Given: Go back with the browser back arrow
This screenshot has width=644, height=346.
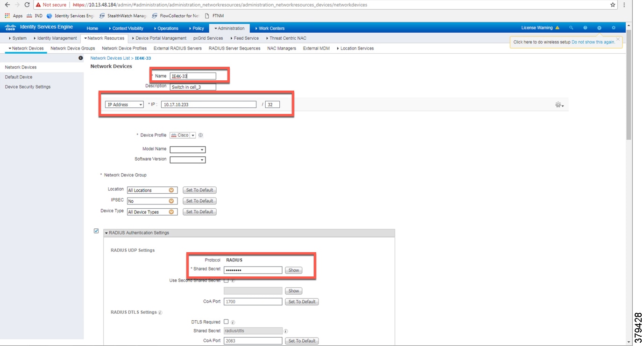Looking at the screenshot, I should pyautogui.click(x=7, y=5).
